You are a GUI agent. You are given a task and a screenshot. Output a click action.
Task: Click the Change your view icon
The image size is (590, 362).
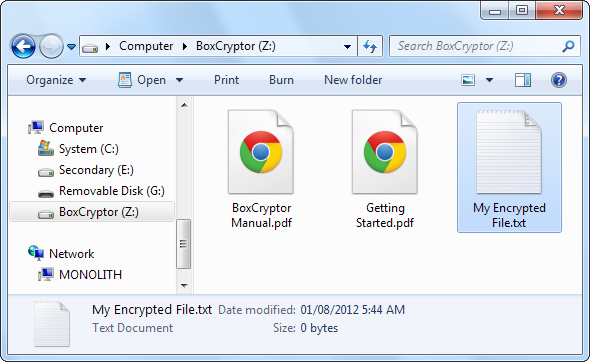(468, 80)
